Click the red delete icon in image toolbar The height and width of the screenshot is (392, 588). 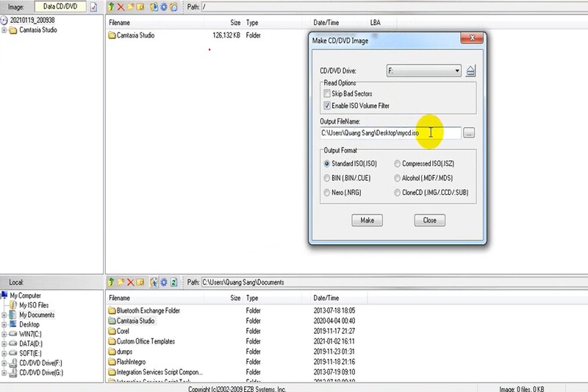tap(121, 7)
